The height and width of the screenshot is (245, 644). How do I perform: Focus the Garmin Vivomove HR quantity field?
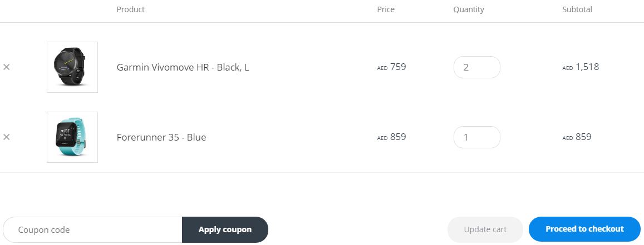[x=476, y=67]
